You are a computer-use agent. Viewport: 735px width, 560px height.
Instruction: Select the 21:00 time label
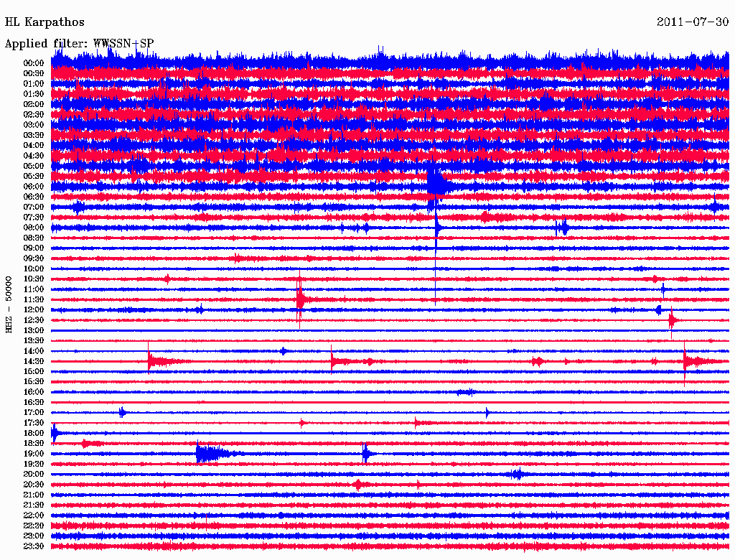34,495
